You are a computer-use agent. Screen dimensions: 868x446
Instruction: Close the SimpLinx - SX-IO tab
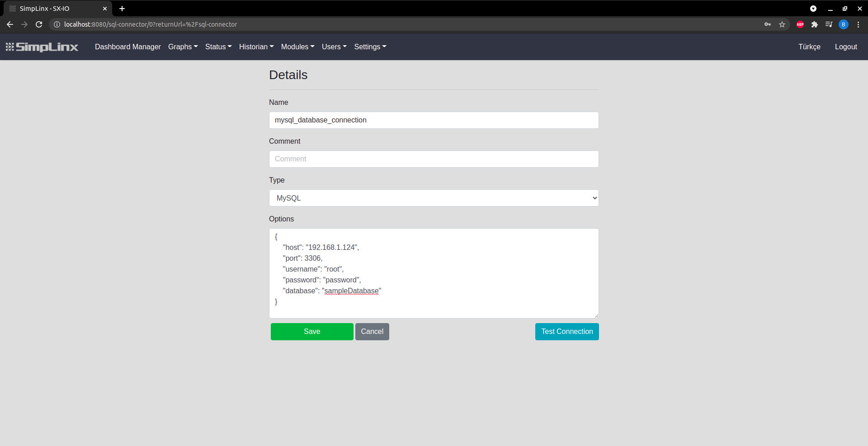105,9
